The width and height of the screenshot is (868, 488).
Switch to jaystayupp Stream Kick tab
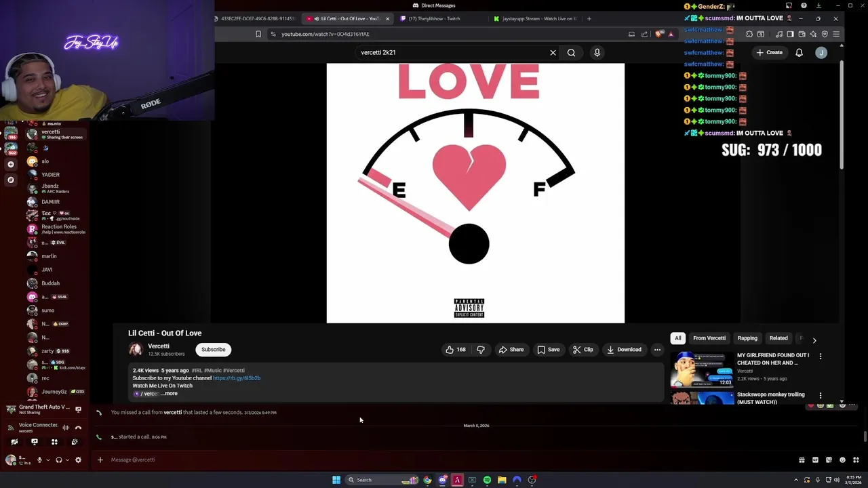[536, 18]
